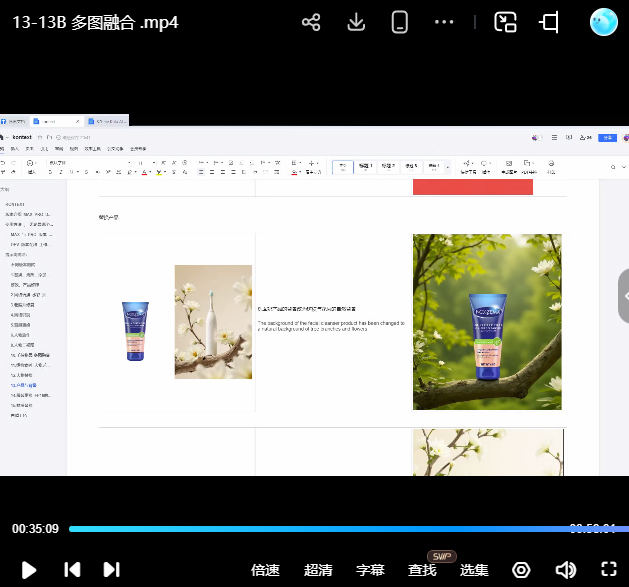Click the 查找 search button

click(422, 570)
